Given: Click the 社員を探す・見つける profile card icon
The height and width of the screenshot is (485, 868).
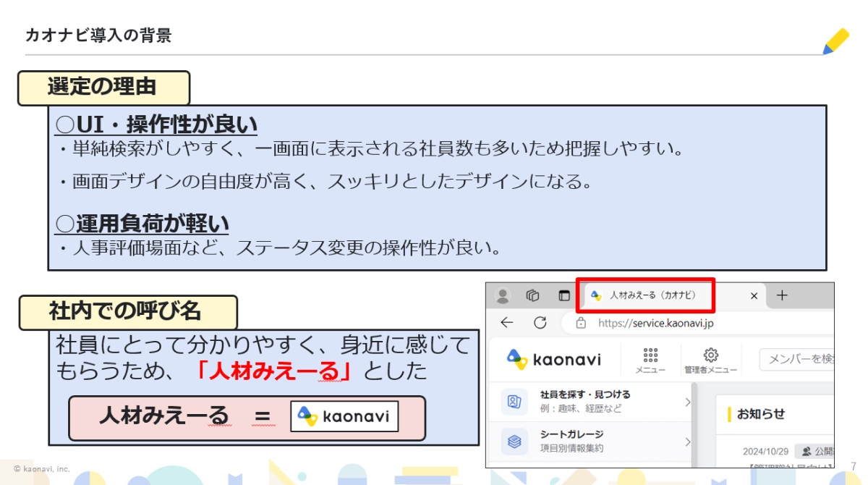Looking at the screenshot, I should [514, 401].
